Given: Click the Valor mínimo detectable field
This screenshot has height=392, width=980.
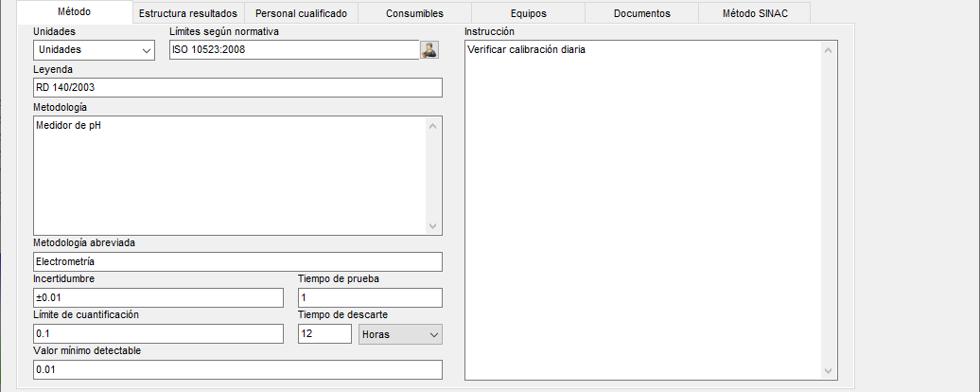Looking at the screenshot, I should tap(237, 369).
